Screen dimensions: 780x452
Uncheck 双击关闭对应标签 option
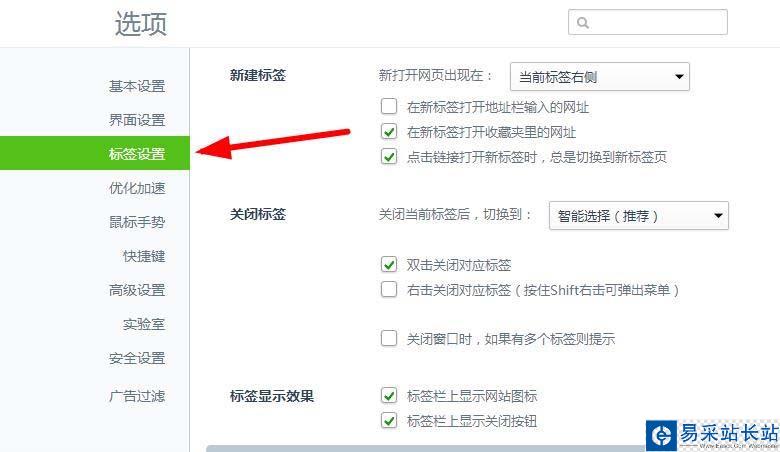pos(389,265)
